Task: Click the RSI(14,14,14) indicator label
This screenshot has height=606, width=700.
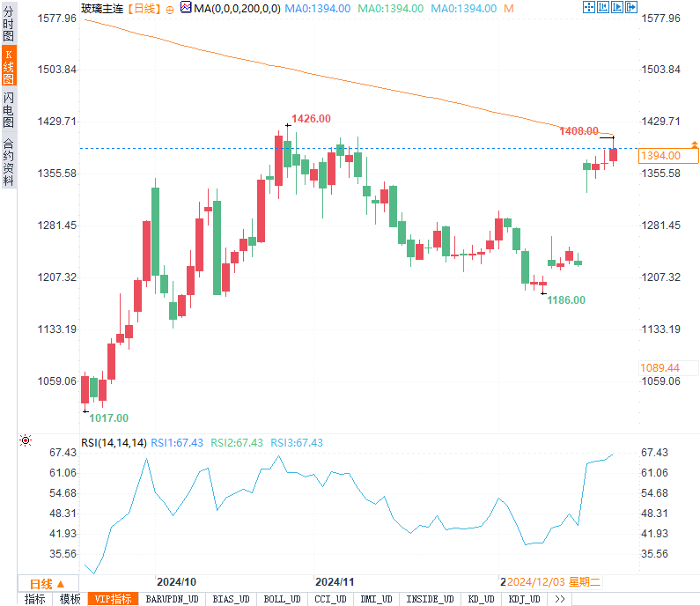Action: coord(114,442)
